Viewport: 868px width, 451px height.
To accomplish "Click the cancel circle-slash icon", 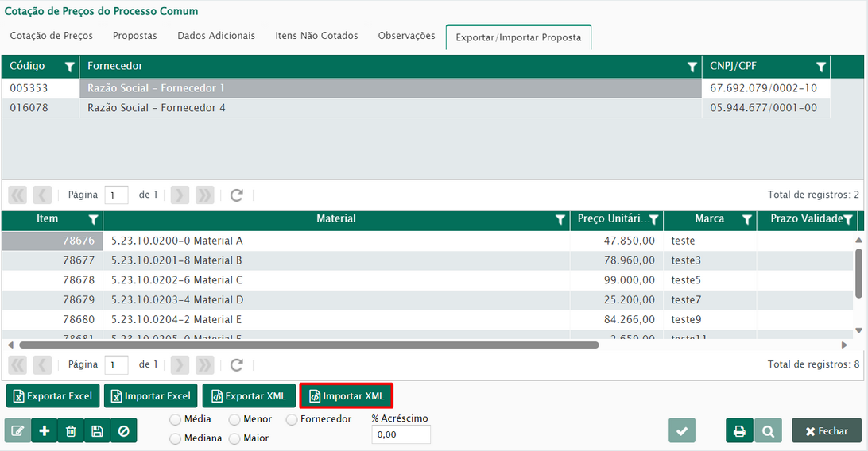I will coord(123,430).
